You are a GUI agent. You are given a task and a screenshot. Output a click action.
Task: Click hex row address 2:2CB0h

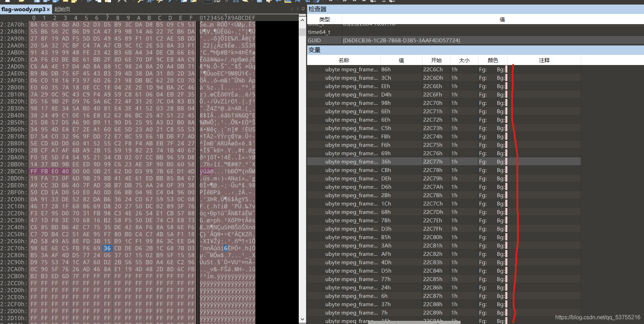tap(14, 276)
